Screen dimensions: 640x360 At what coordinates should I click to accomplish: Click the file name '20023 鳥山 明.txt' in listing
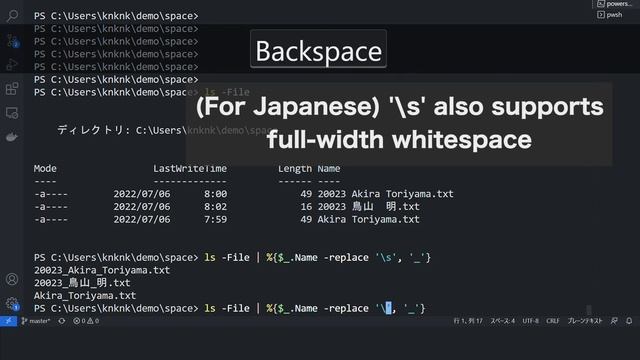click(369, 207)
